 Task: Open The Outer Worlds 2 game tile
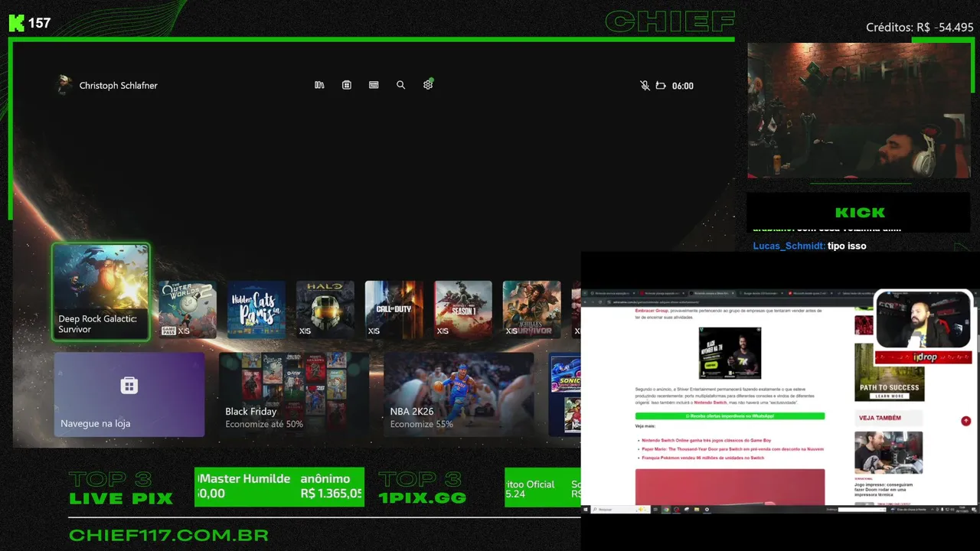(188, 309)
